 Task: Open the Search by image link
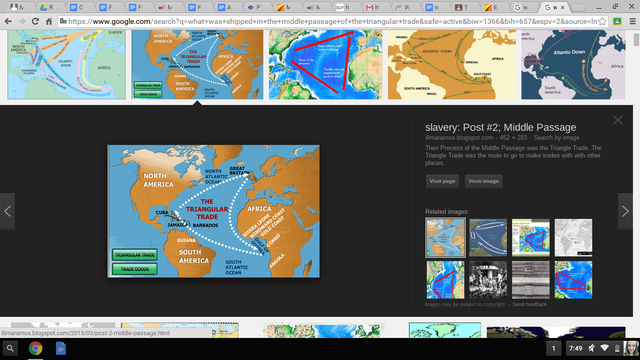[556, 138]
